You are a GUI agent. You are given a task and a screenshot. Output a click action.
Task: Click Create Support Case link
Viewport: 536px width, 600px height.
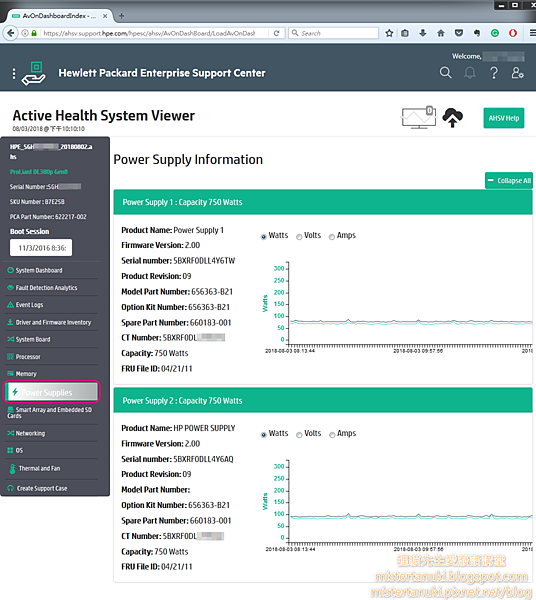41,488
